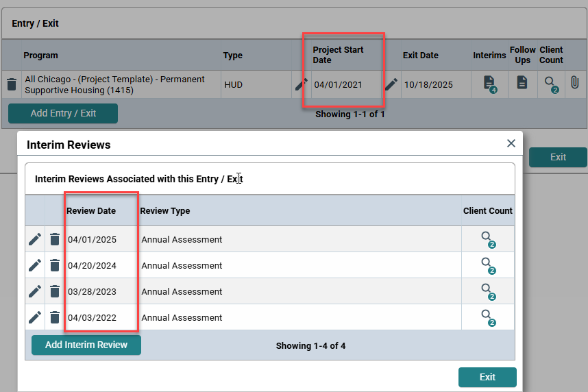The image size is (588, 392).
Task: Delete the Permanent Supportive Housing entry
Action: click(12, 84)
